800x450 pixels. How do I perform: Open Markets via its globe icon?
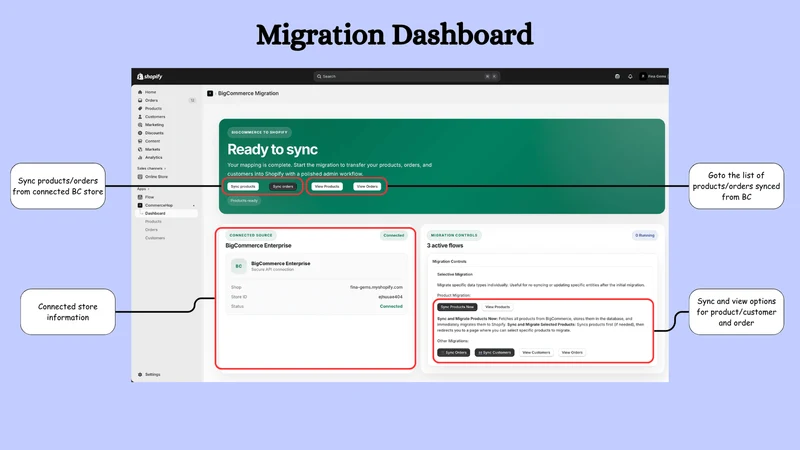[140, 149]
